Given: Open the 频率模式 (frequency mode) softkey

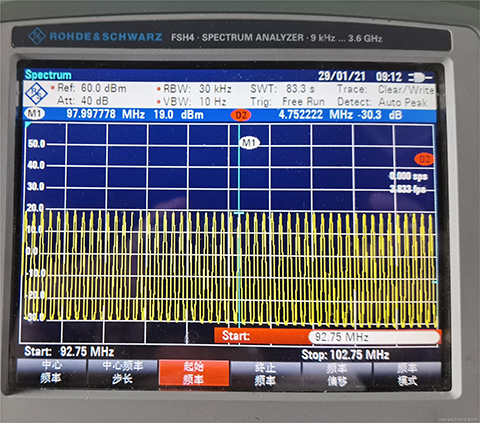Looking at the screenshot, I should pyautogui.click(x=407, y=374).
